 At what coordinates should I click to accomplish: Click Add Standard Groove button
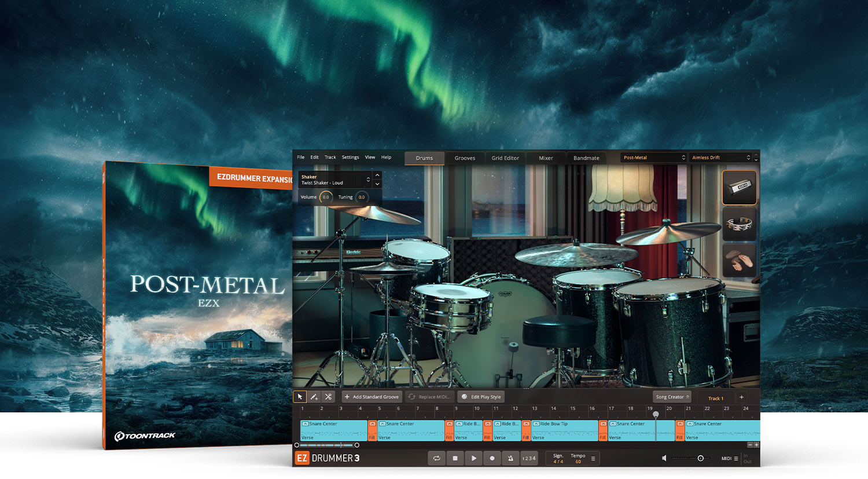372,397
